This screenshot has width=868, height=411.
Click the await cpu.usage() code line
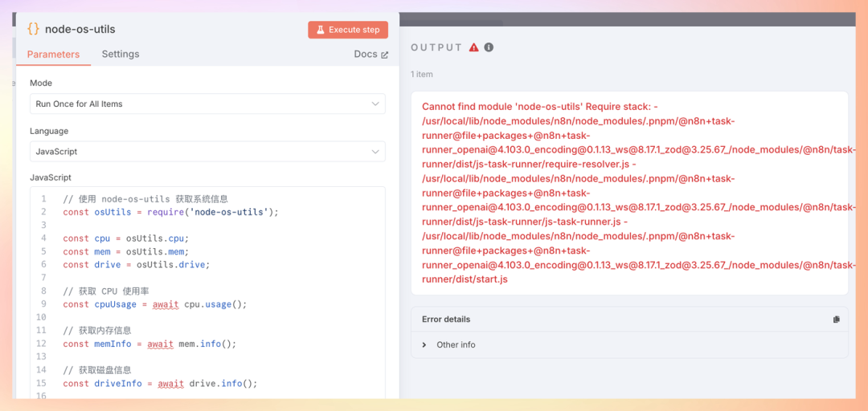click(154, 304)
